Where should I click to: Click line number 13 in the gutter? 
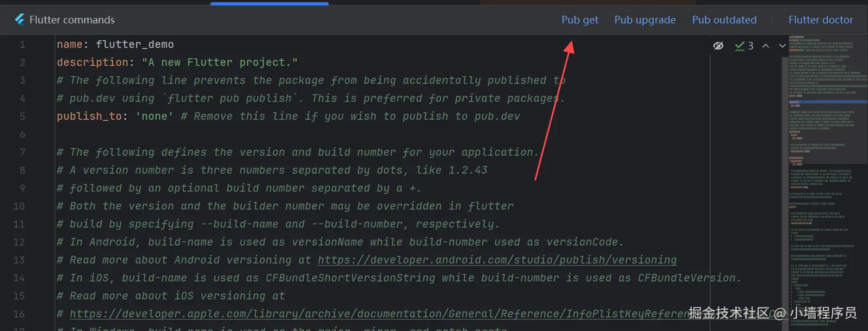click(19, 260)
